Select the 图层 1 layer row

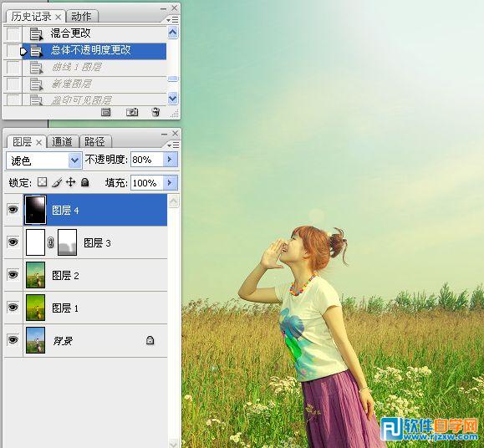[86, 308]
